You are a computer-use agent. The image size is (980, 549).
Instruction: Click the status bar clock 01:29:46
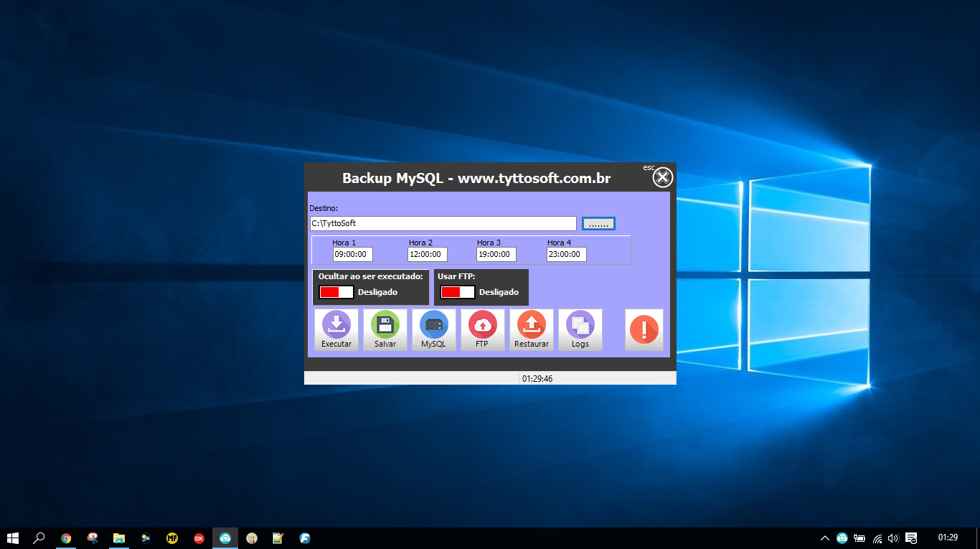pos(537,378)
